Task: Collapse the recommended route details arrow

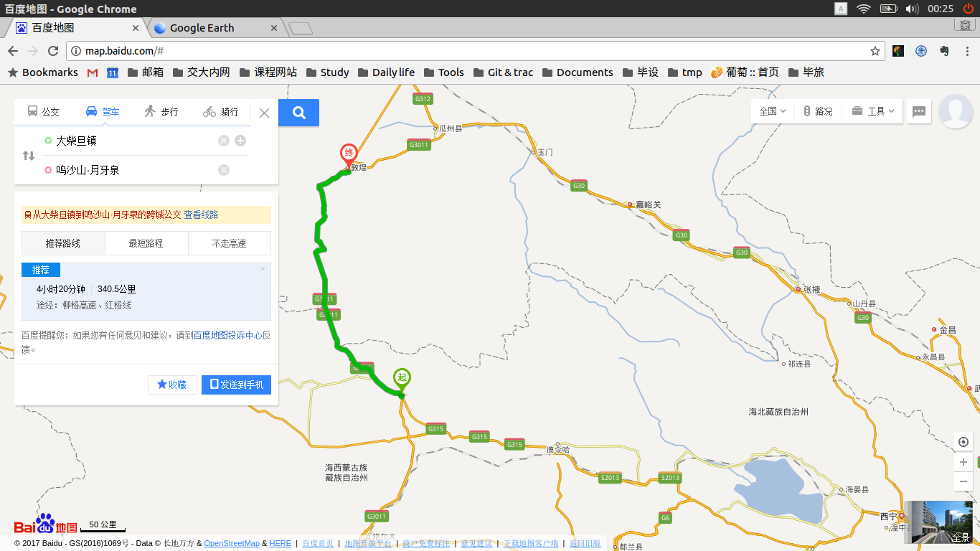Action: 263,270
